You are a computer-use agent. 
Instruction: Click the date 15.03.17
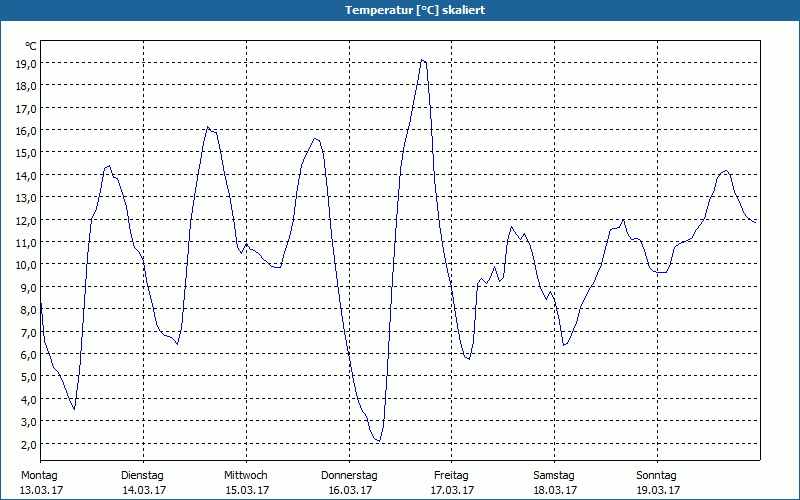[x=247, y=490]
